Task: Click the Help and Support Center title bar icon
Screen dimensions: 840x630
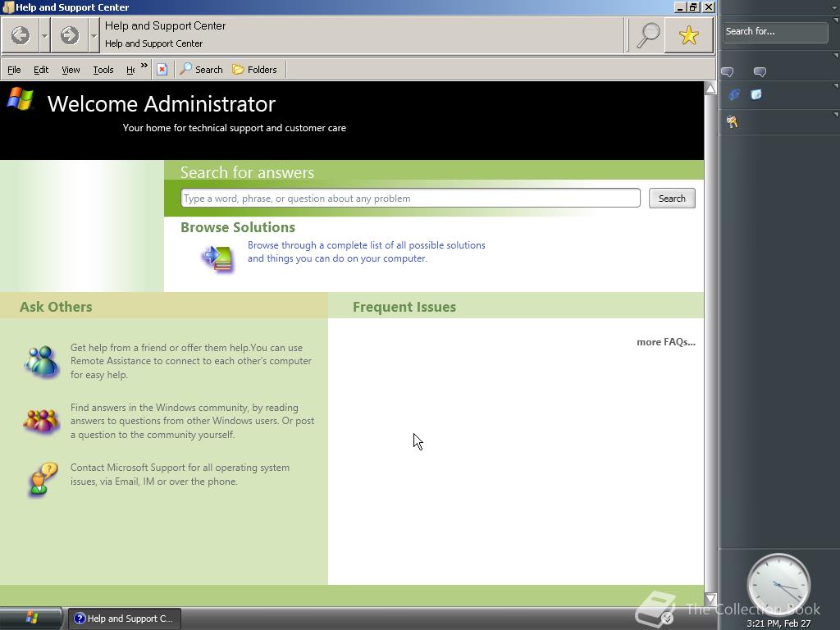Action: pyautogui.click(x=7, y=7)
